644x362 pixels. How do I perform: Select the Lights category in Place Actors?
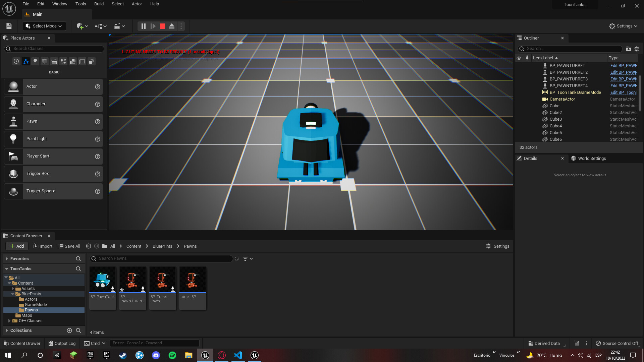35,61
